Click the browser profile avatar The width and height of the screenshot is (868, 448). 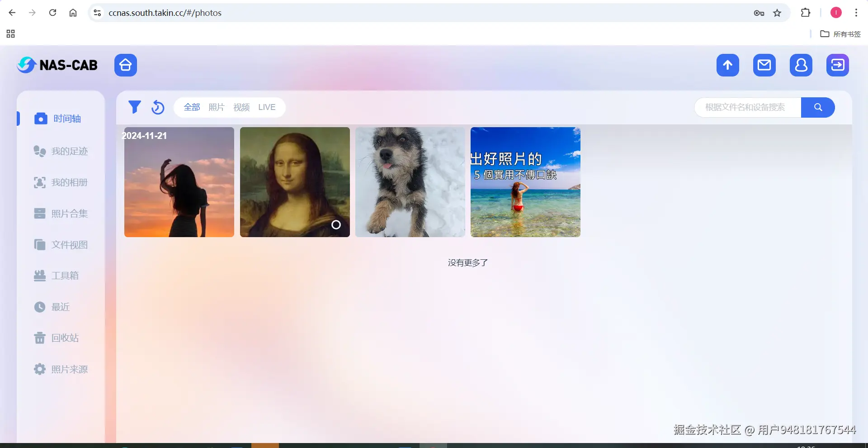pyautogui.click(x=836, y=13)
